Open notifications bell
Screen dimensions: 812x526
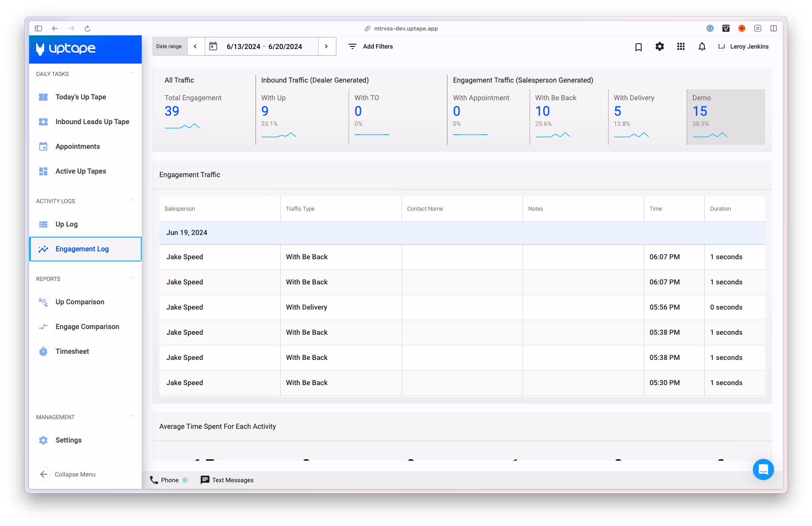(702, 47)
